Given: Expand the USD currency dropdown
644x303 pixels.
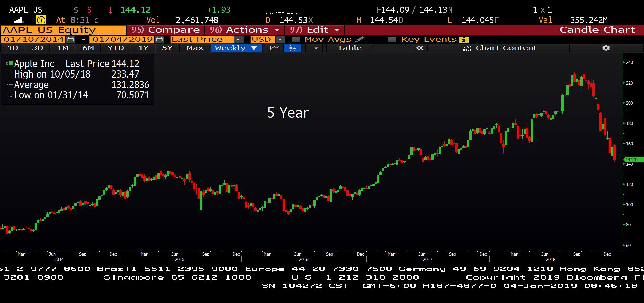Looking at the screenshot, I should pos(280,39).
